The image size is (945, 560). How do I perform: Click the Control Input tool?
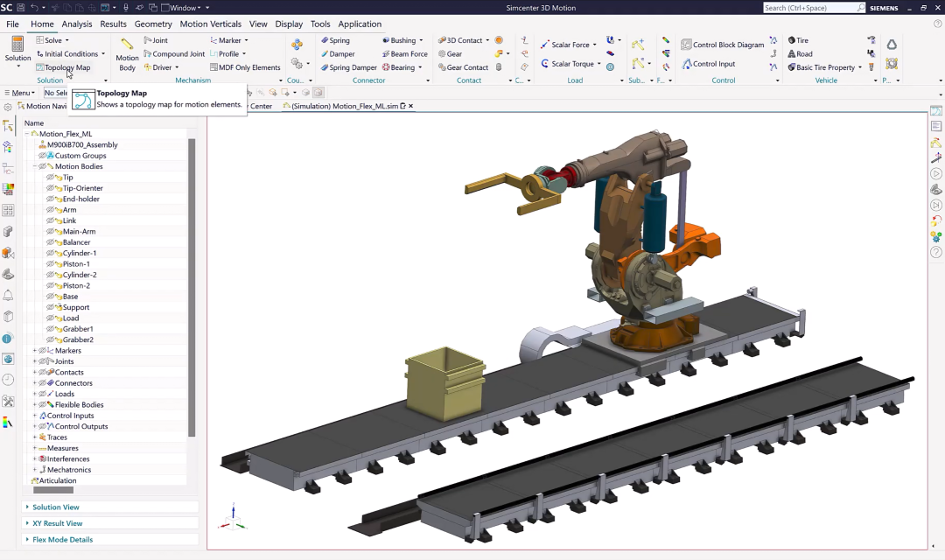[708, 63]
